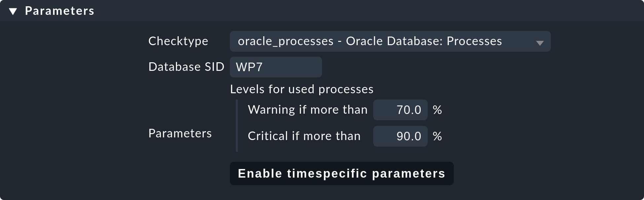The width and height of the screenshot is (644, 200).
Task: Click the dropdown arrow on the Checktype selector
Action: 540,42
